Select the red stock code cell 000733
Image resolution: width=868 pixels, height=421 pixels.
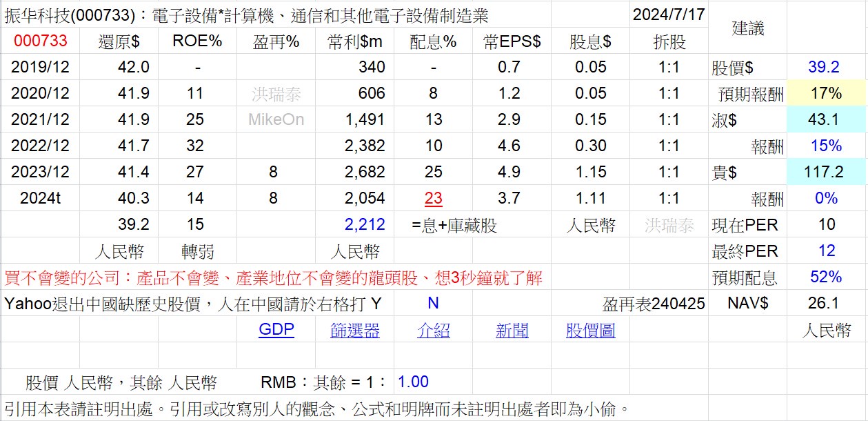41,41
